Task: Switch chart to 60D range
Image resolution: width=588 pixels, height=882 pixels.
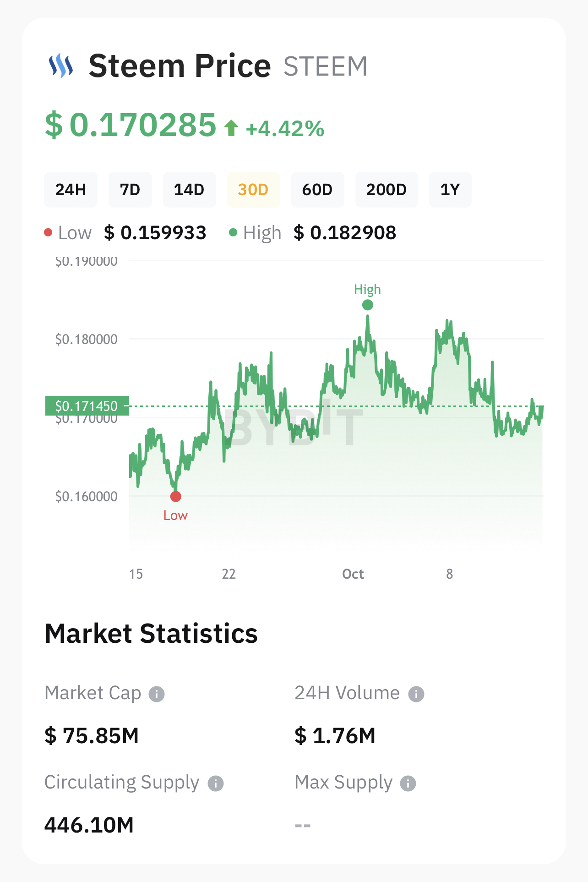Action: (317, 190)
